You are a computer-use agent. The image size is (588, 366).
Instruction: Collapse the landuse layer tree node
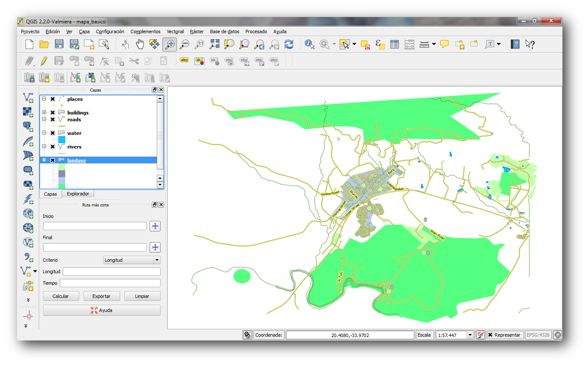pos(44,160)
